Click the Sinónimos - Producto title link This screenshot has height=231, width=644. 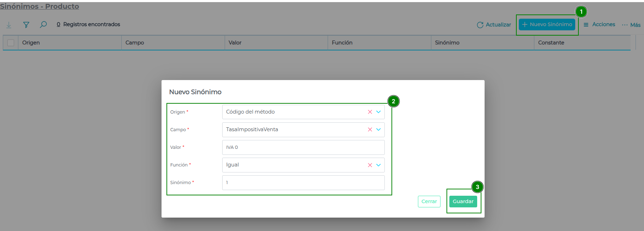point(40,6)
